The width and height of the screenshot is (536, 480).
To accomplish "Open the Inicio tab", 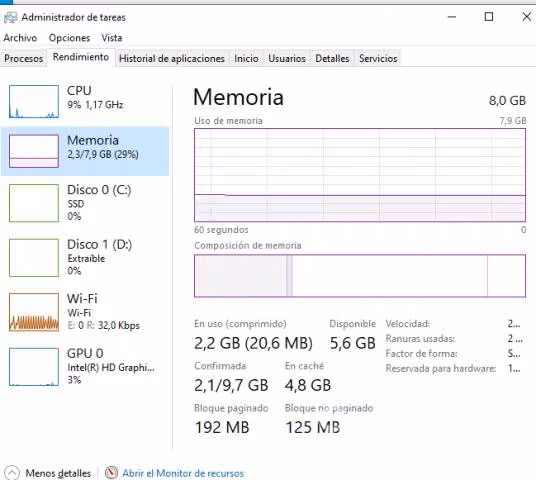I will 246,58.
